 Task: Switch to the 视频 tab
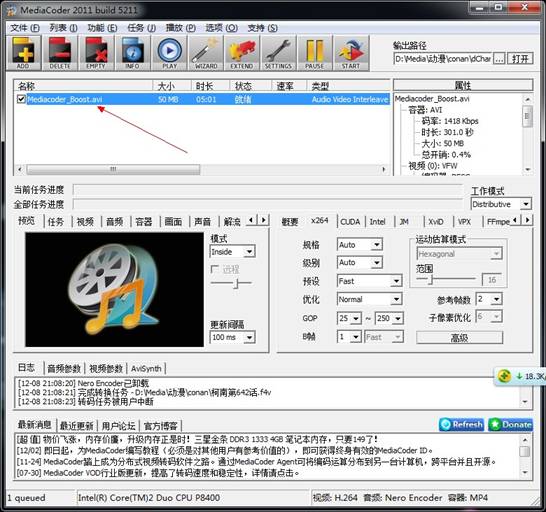(85, 222)
